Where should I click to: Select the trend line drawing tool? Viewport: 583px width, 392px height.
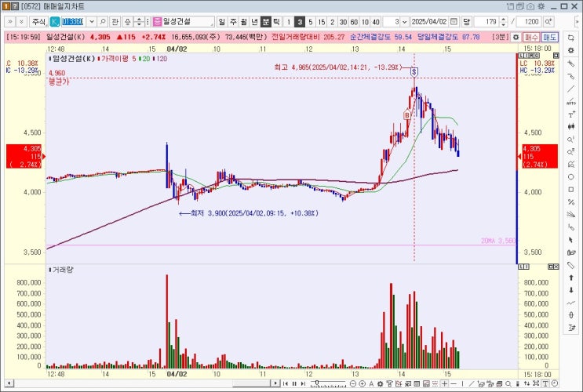click(x=571, y=89)
